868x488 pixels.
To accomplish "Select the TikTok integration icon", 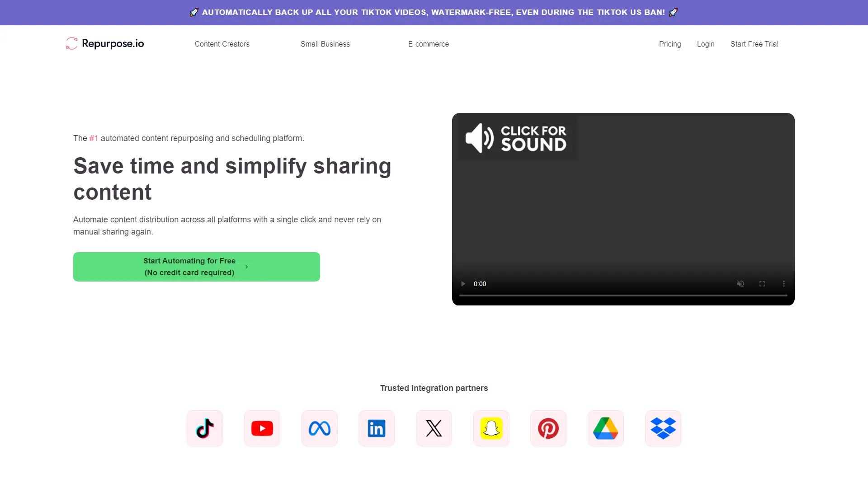I will click(x=204, y=428).
